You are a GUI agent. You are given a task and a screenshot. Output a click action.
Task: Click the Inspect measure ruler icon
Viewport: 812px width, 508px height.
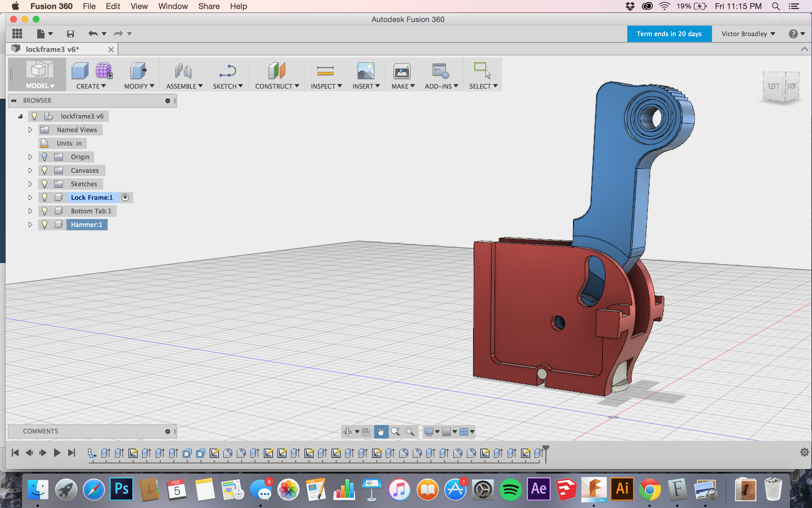[x=325, y=71]
